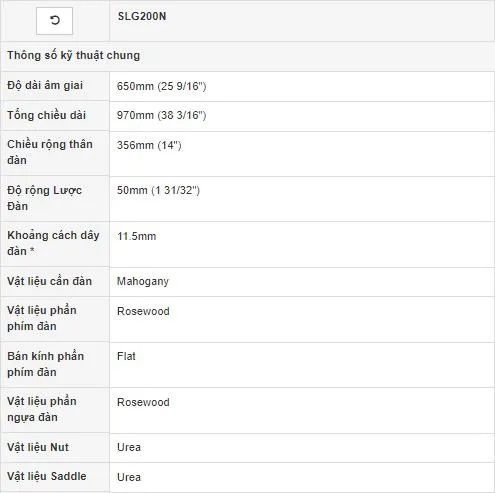
Task: Select the "Vật liệu phần ngựa đàn" label
Action: (42, 409)
